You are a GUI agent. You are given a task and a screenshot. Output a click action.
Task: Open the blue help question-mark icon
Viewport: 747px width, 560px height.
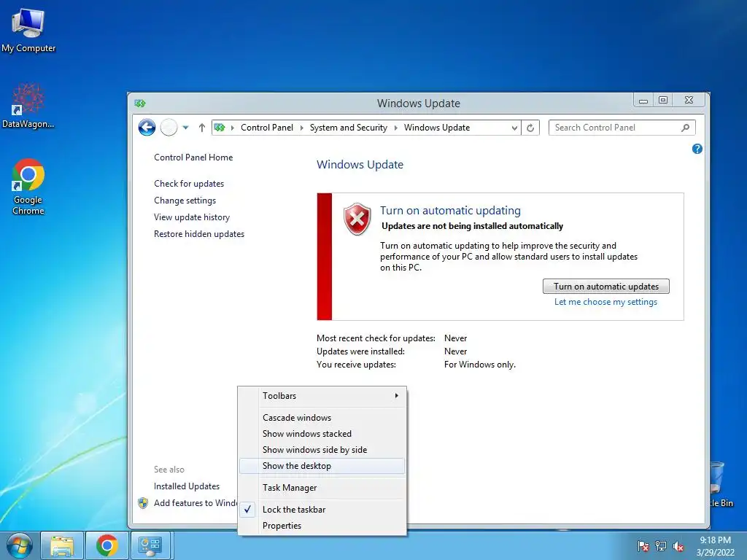point(697,149)
